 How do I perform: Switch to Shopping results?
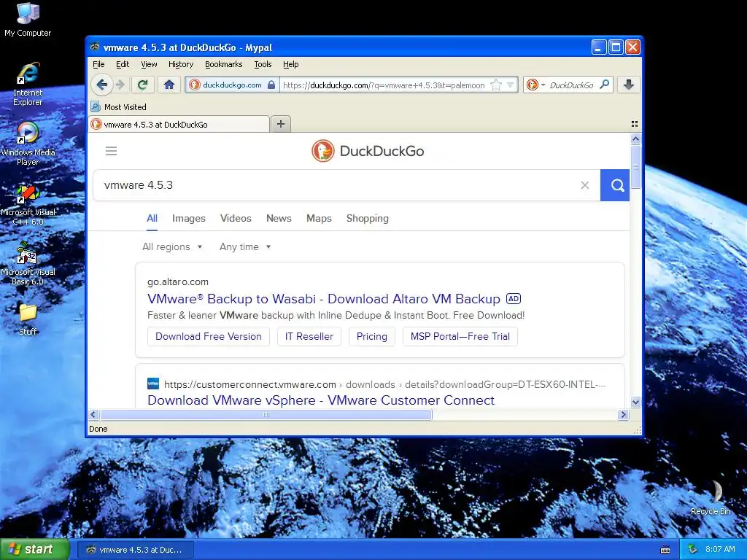(x=368, y=218)
